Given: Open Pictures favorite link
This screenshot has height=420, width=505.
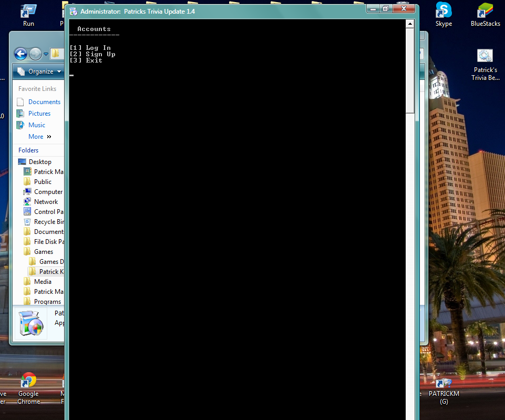Looking at the screenshot, I should (39, 114).
